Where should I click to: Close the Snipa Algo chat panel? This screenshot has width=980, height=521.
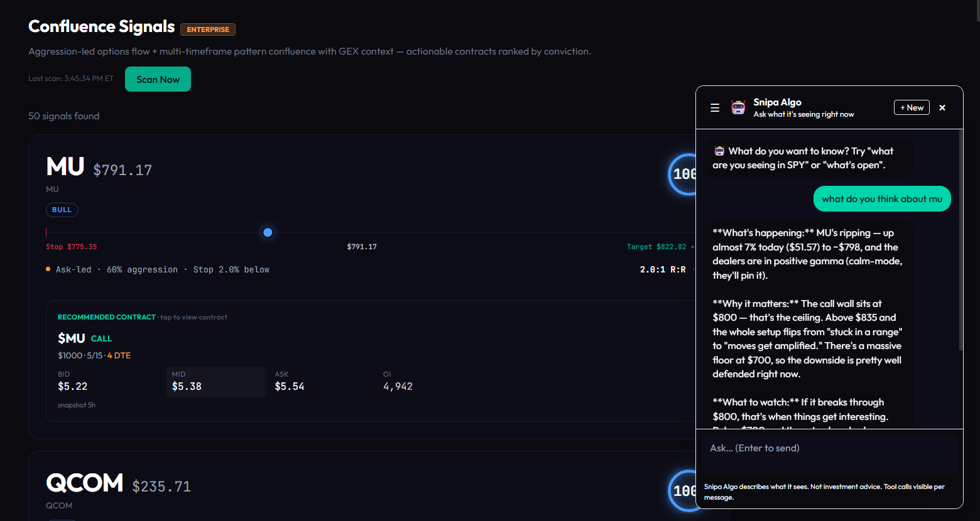pyautogui.click(x=942, y=108)
